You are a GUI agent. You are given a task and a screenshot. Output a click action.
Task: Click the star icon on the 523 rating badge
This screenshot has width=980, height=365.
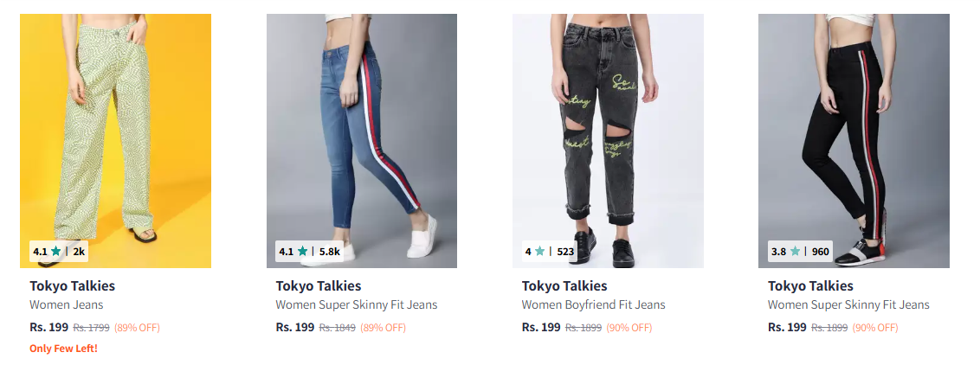(540, 252)
